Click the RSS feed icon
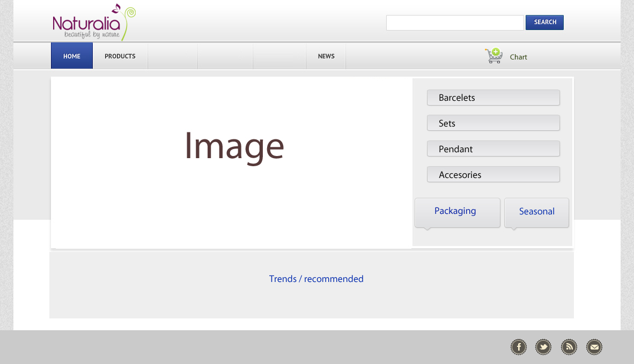The height and width of the screenshot is (364, 634). tap(569, 347)
